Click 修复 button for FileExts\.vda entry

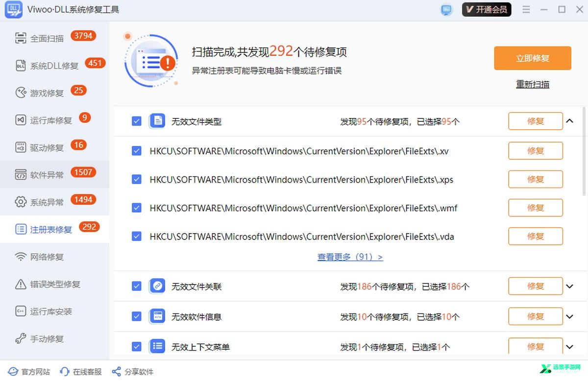click(536, 236)
